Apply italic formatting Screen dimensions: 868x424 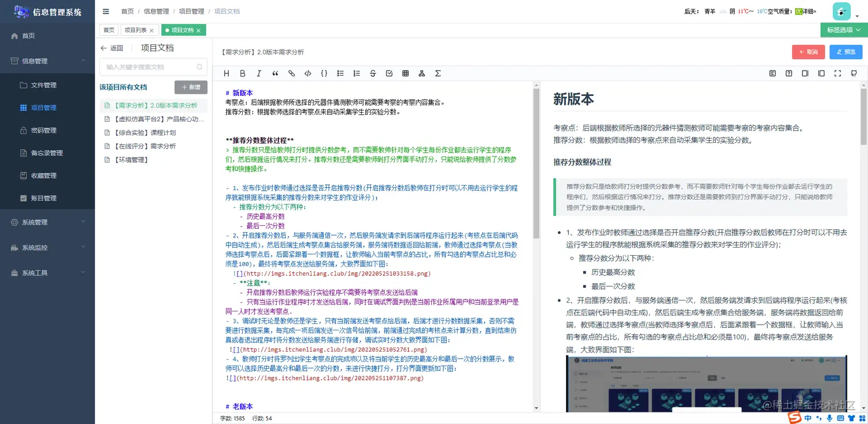click(258, 73)
